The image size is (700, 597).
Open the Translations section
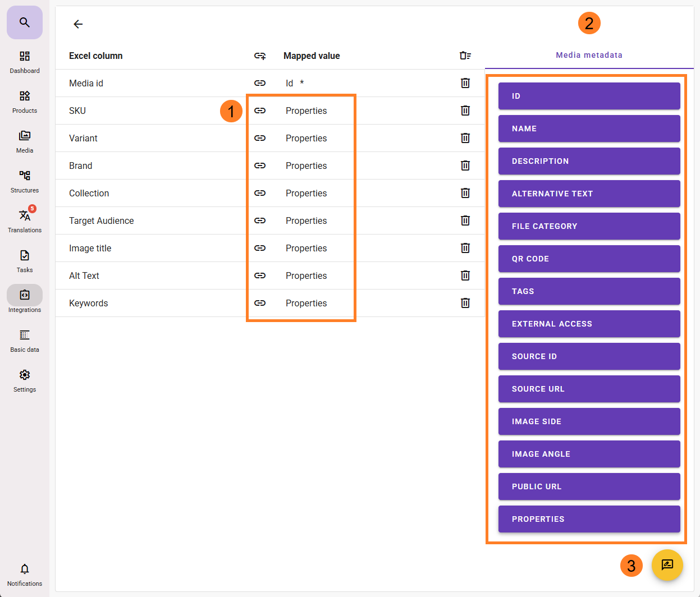25,221
